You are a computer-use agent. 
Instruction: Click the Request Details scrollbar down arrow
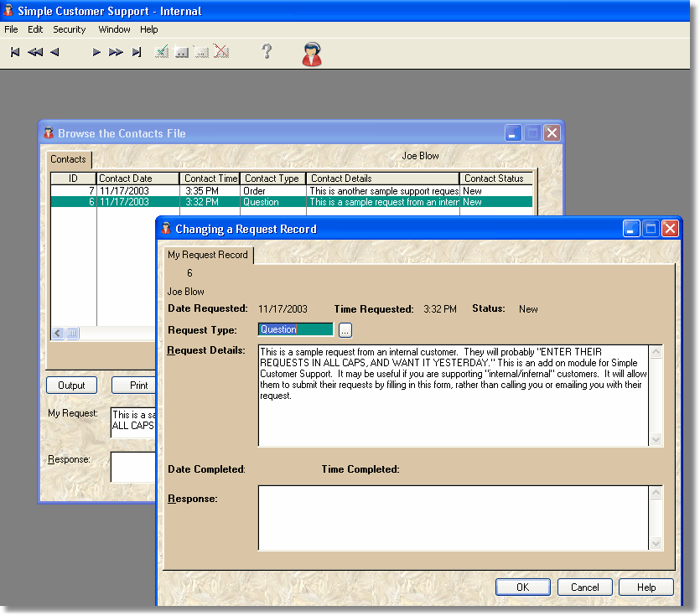(656, 439)
